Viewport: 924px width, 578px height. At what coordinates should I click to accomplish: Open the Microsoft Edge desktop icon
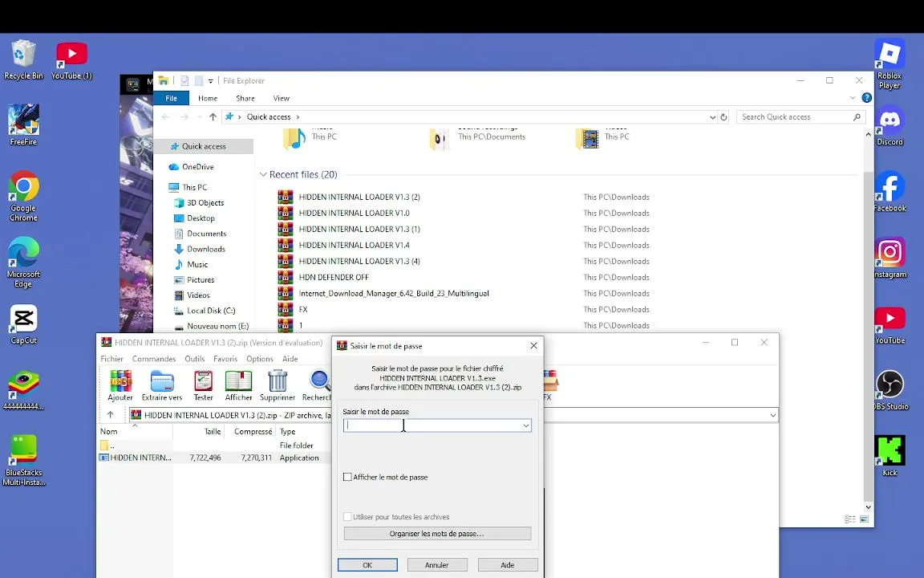point(23,262)
